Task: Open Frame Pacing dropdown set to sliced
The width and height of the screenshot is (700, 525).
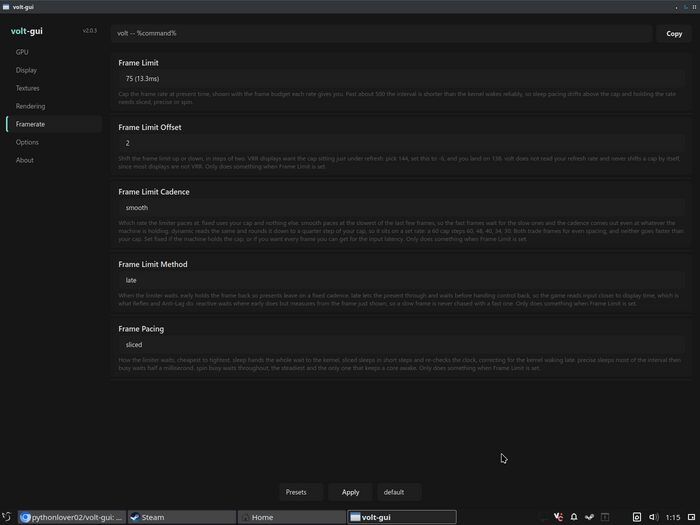Action: coord(401,345)
